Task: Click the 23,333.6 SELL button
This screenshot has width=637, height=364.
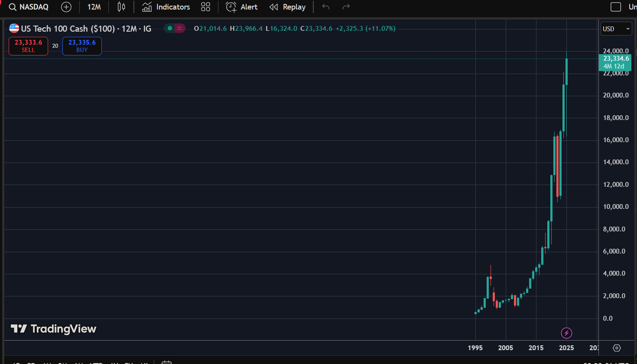Action: pyautogui.click(x=28, y=46)
